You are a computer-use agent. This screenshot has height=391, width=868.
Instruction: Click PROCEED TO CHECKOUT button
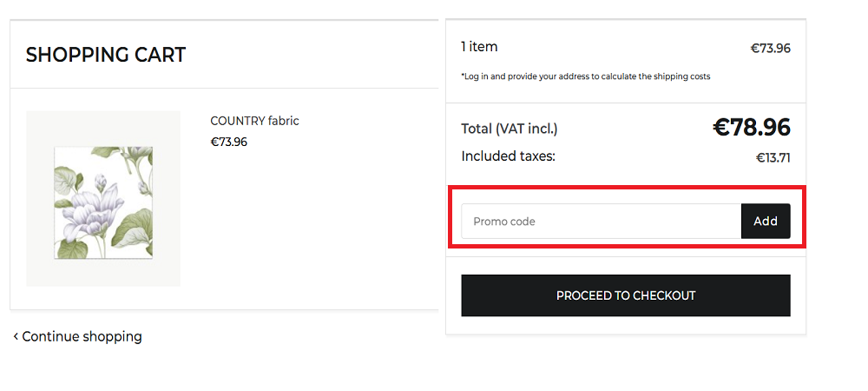coord(626,295)
